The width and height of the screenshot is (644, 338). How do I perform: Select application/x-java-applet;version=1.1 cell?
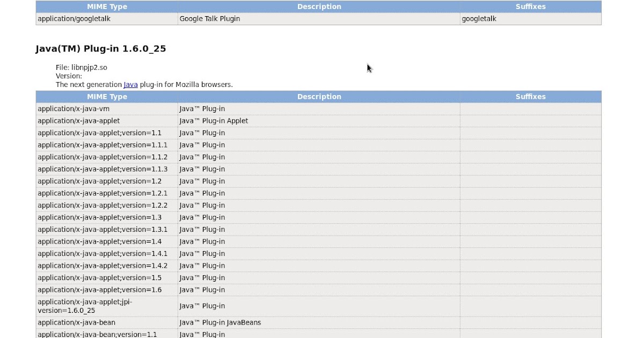tap(107, 133)
